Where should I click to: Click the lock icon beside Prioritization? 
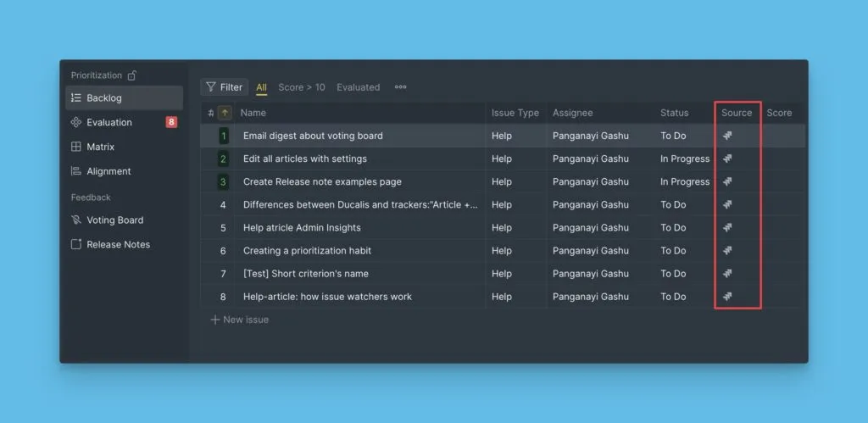click(x=132, y=75)
